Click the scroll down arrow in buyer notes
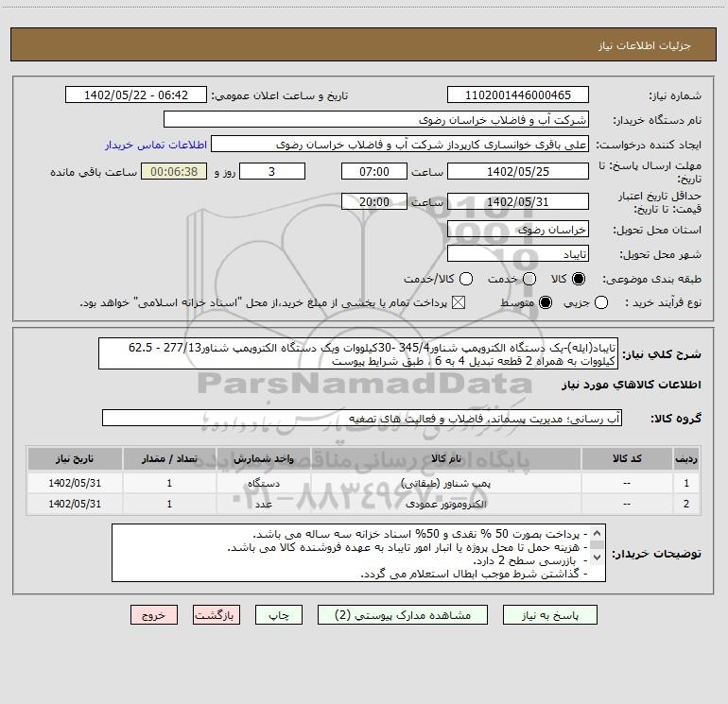The height and width of the screenshot is (704, 728). 598,557
